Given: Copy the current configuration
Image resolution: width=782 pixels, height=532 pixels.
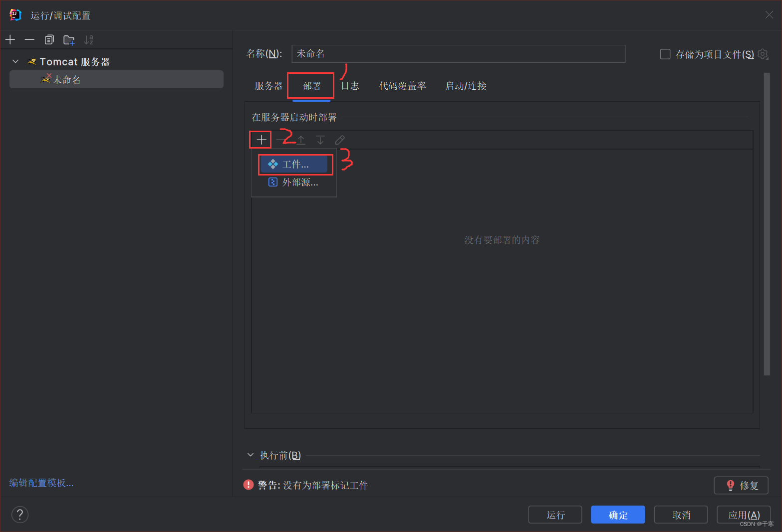Looking at the screenshot, I should click(49, 39).
